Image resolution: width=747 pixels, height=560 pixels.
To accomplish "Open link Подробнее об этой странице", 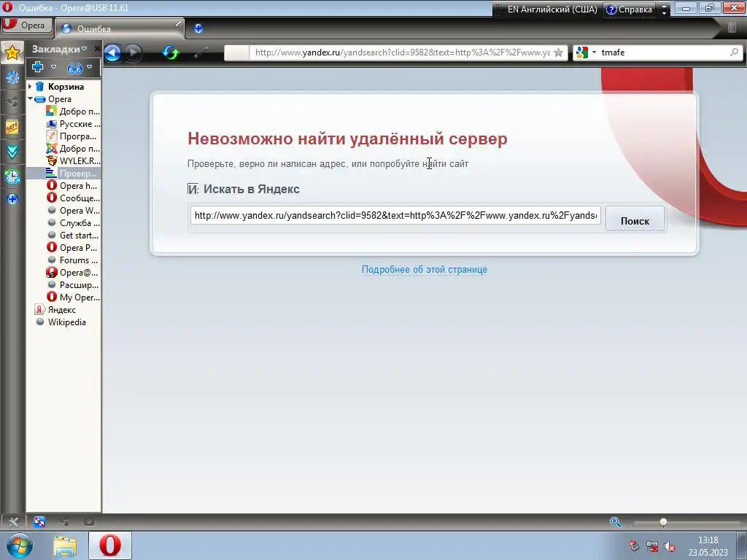I will pyautogui.click(x=424, y=270).
